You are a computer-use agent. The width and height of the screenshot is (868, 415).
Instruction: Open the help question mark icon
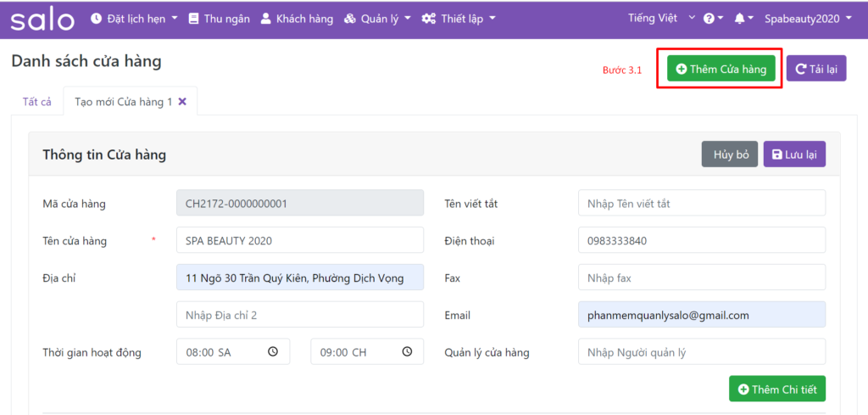coord(709,19)
